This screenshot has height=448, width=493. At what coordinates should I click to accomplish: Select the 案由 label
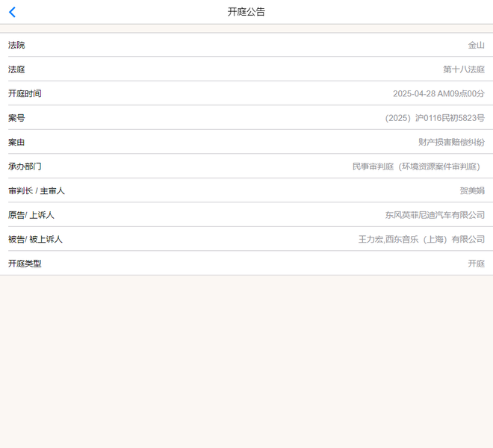pos(16,142)
